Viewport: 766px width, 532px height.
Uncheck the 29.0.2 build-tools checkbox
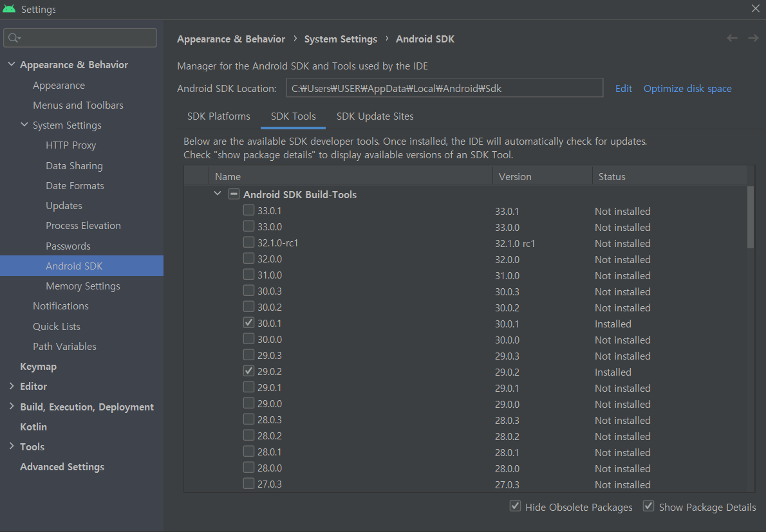[248, 371]
